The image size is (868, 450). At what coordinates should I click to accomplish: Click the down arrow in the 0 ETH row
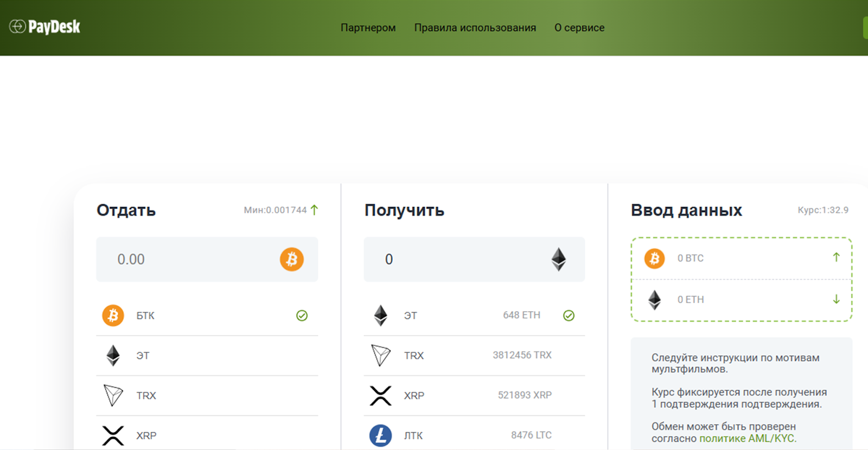point(836,299)
